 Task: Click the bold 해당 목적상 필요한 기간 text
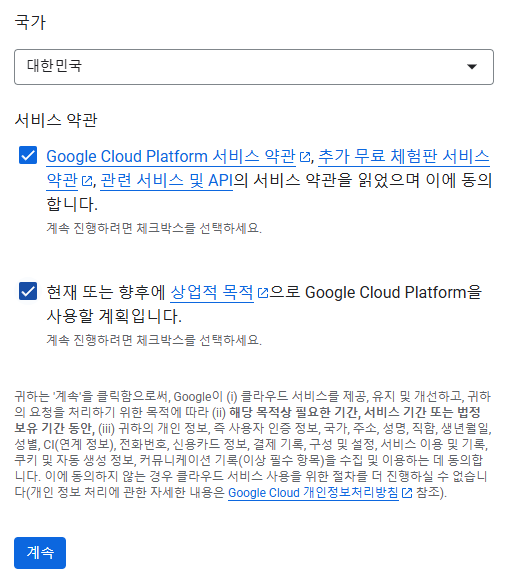pos(294,412)
